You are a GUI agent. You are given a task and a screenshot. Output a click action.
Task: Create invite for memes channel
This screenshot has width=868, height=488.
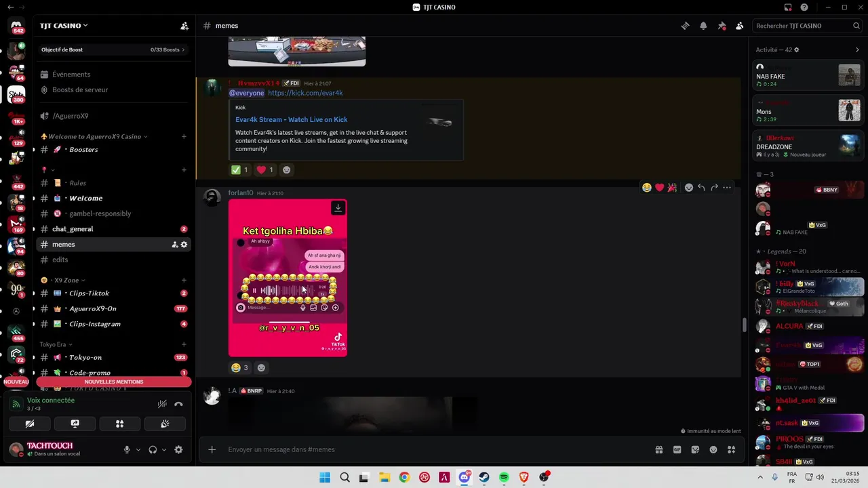click(x=174, y=245)
